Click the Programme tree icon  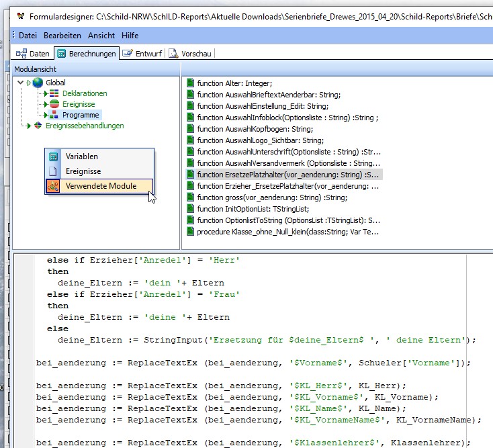(54, 115)
